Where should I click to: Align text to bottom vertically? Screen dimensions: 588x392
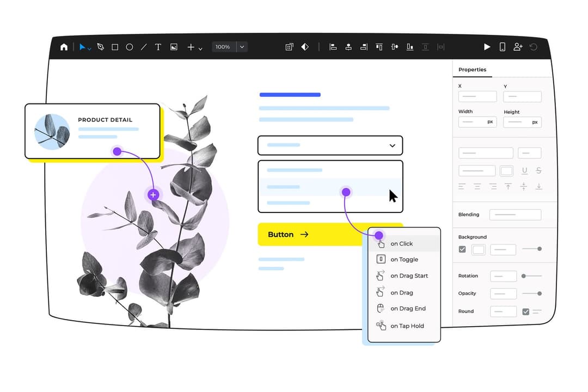point(539,186)
